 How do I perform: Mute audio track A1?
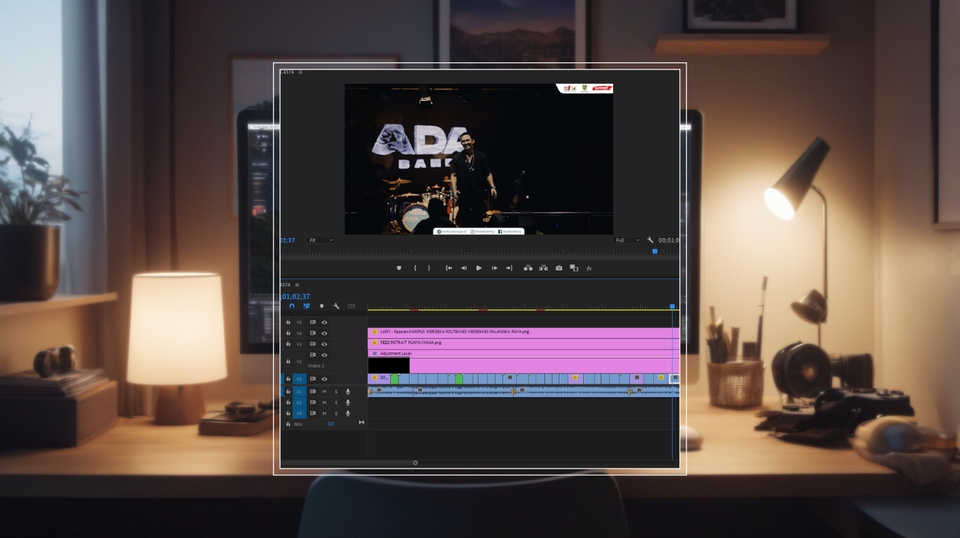click(324, 392)
